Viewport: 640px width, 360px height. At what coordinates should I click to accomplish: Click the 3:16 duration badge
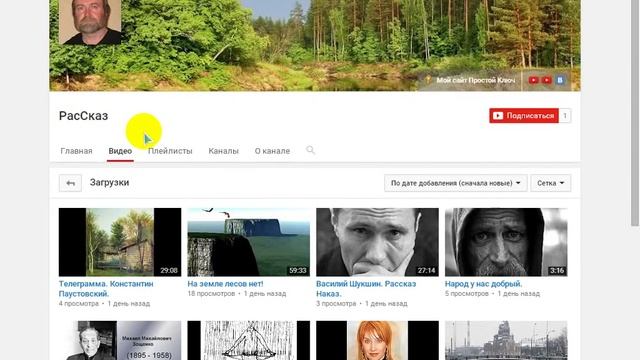[x=557, y=270]
